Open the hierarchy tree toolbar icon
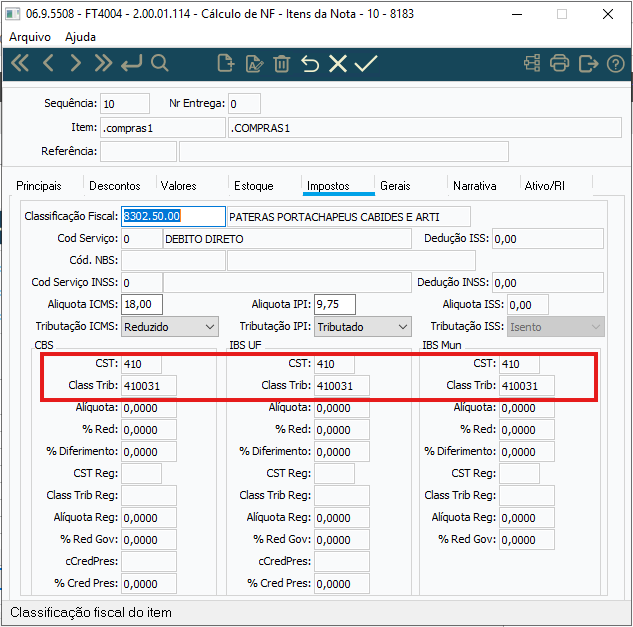This screenshot has height=627, width=633. point(532,63)
